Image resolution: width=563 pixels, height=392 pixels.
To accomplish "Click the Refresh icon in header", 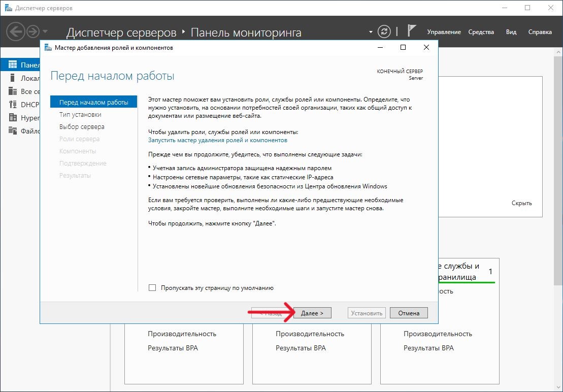I will (384, 31).
